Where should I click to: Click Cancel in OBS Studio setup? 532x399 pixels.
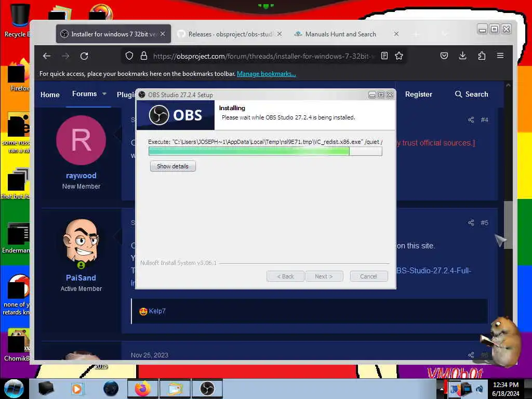[x=368, y=276]
